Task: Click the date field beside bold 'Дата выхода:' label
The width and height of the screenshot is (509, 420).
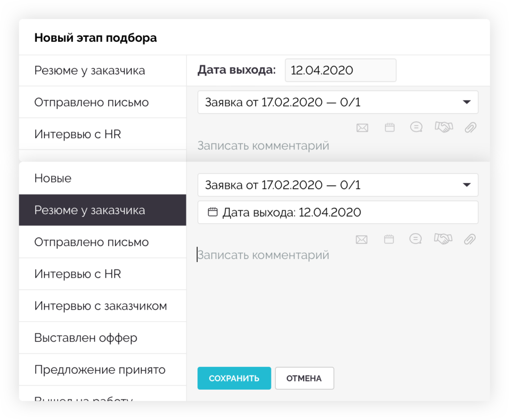Action: pyautogui.click(x=340, y=70)
